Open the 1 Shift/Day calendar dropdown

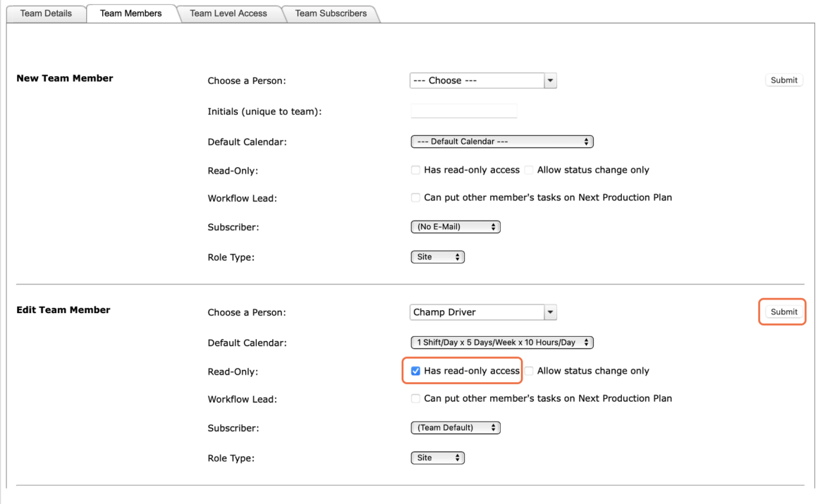pyautogui.click(x=502, y=343)
